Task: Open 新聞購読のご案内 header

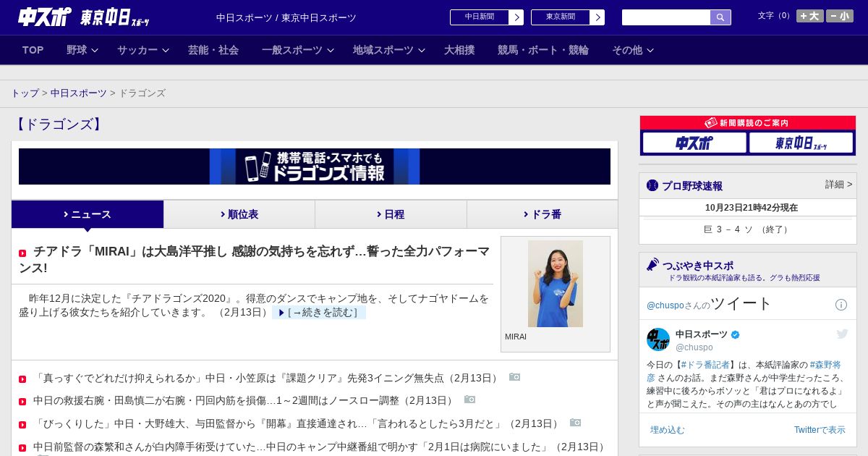Action: coord(748,123)
